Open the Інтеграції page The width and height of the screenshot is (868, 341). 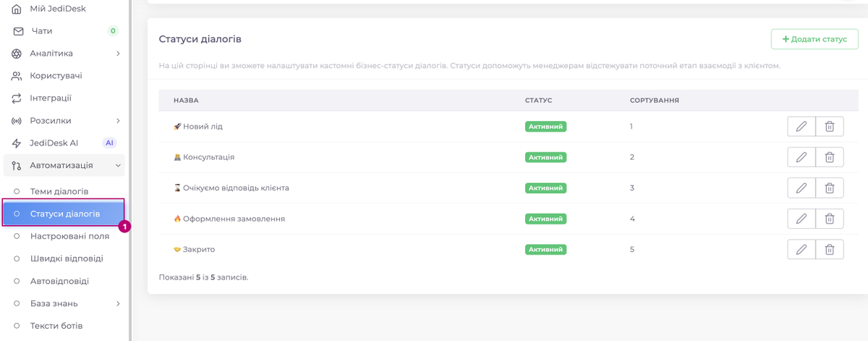[x=51, y=98]
